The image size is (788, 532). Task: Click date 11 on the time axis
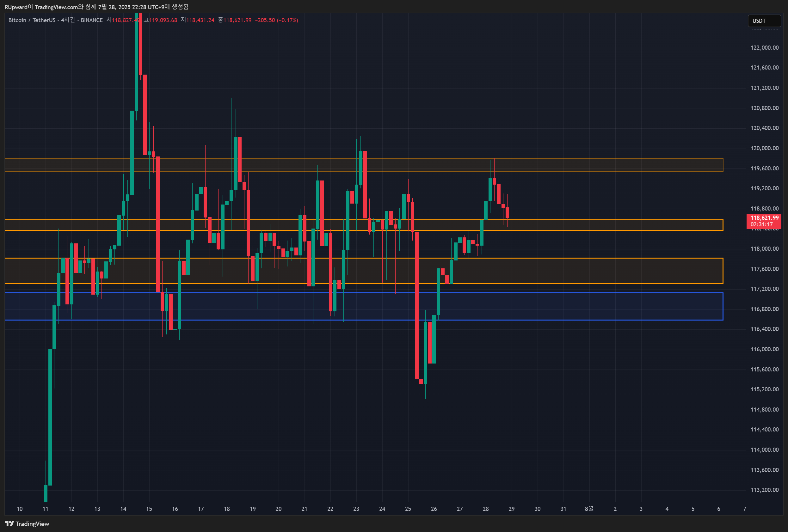46,509
